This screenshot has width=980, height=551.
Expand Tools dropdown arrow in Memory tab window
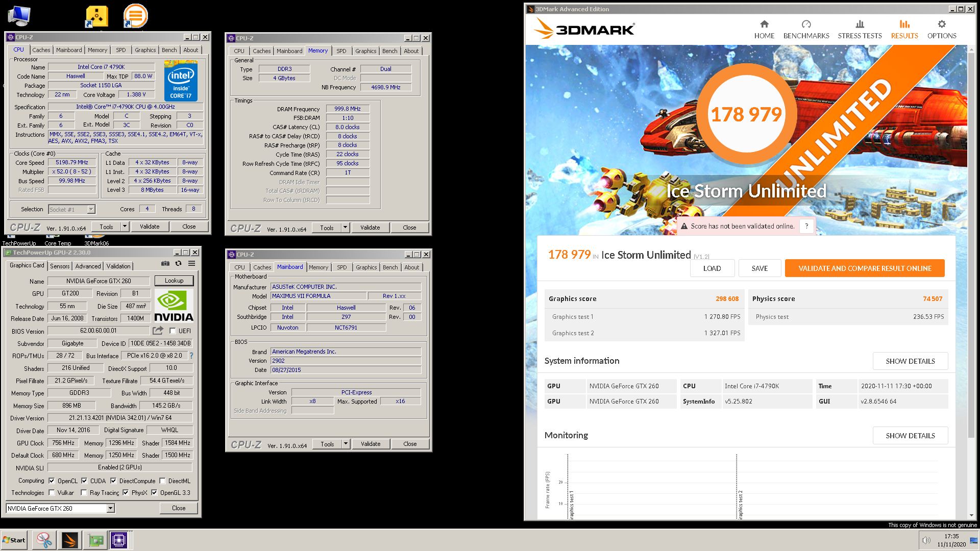tap(345, 228)
